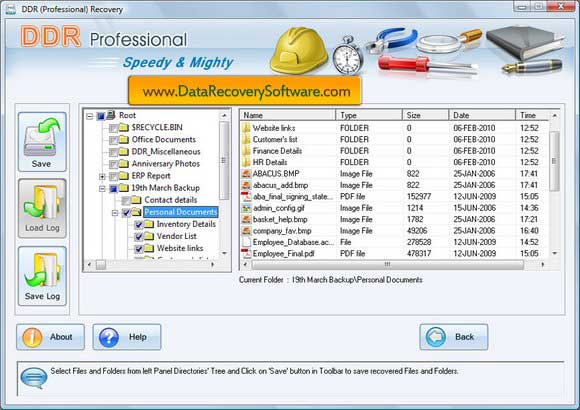
Task: Click the Finance Details folder icon
Action: 246,151
